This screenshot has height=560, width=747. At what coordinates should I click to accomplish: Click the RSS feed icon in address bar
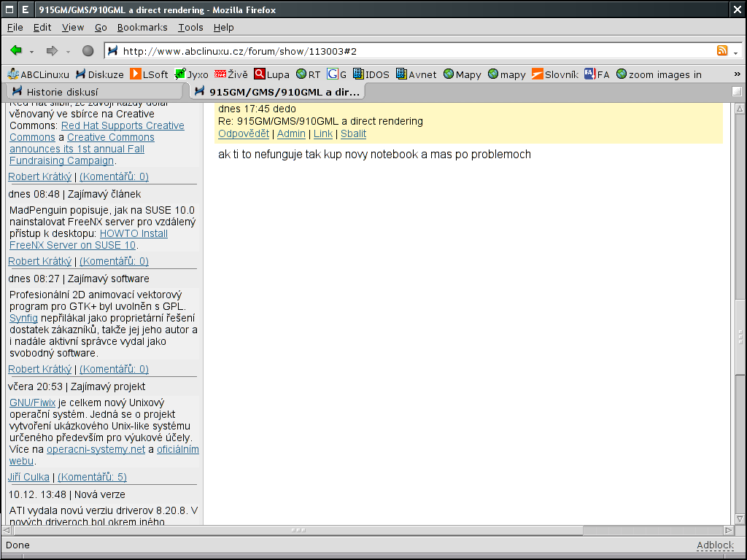coord(722,51)
